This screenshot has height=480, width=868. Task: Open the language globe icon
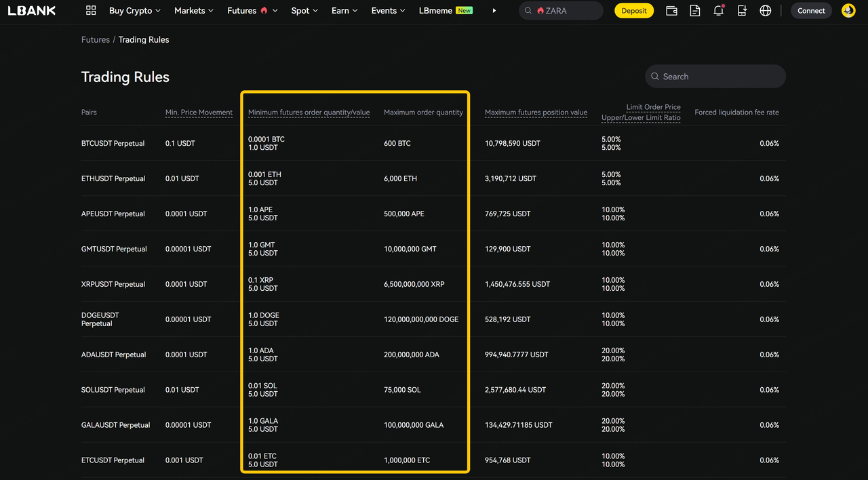point(766,11)
